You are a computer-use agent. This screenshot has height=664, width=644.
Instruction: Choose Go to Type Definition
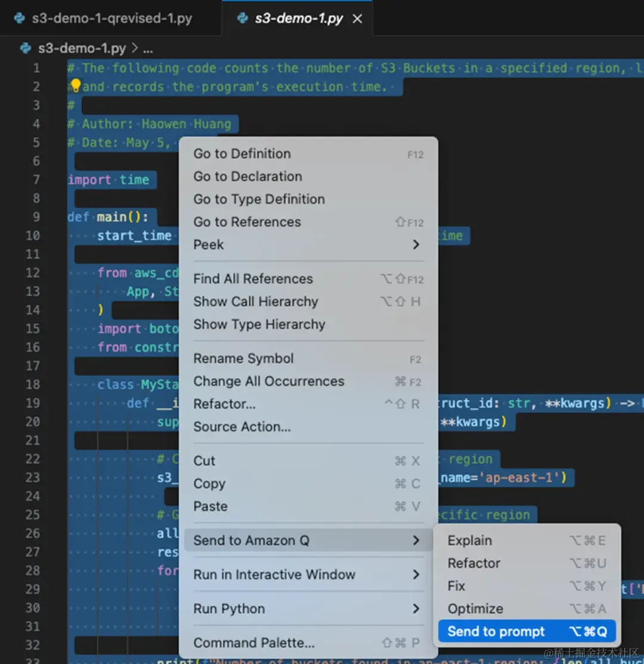tap(308, 199)
